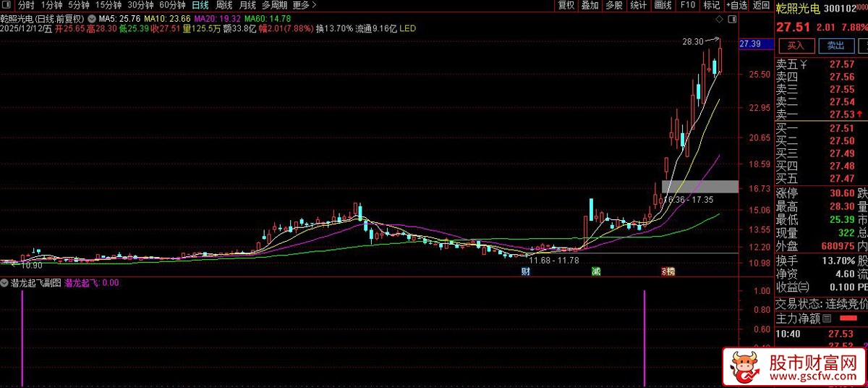Click the LED sector label
The height and width of the screenshot is (388, 868).
click(408, 28)
